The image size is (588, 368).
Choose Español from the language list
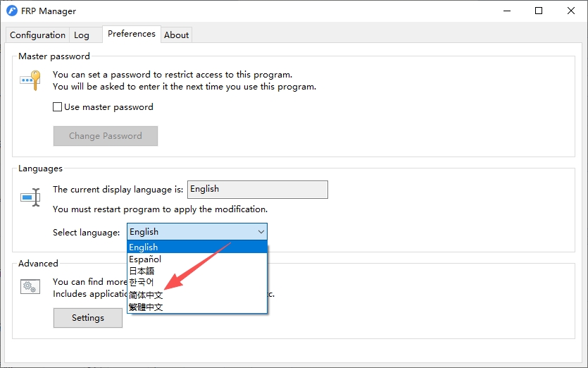point(197,259)
